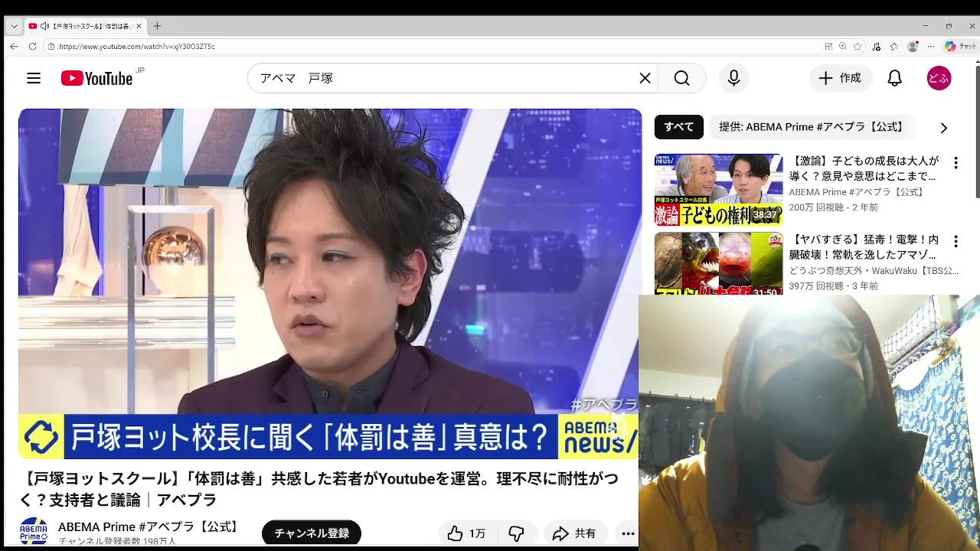
Task: Mute the tab via speaker icon
Action: [44, 26]
